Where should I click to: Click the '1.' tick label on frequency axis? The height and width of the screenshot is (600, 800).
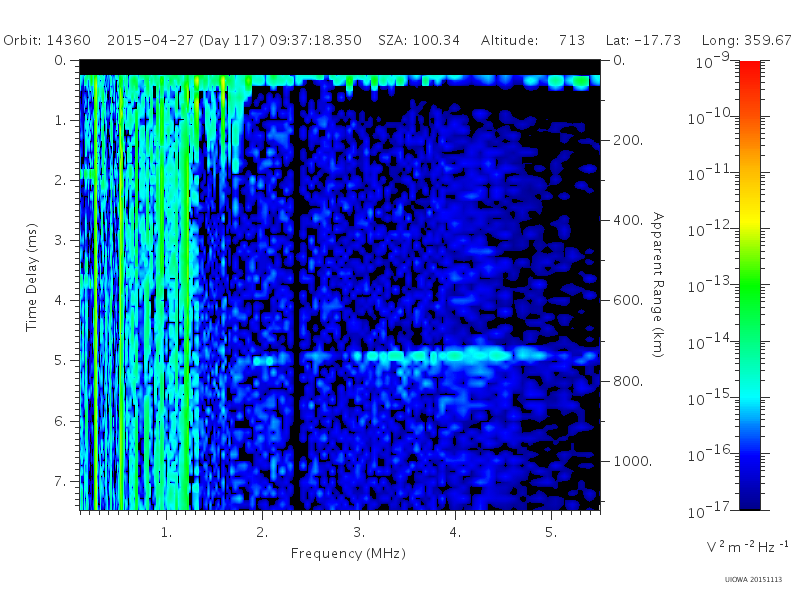click(166, 532)
